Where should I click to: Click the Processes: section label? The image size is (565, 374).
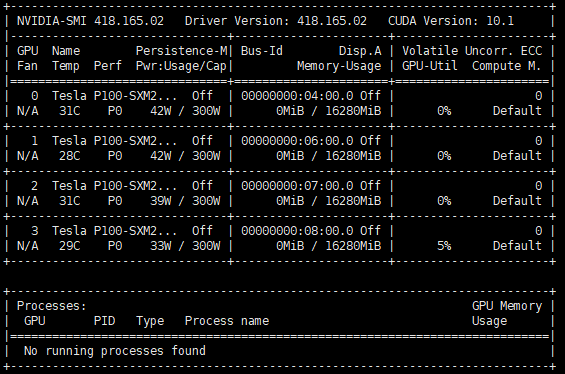[x=52, y=306]
